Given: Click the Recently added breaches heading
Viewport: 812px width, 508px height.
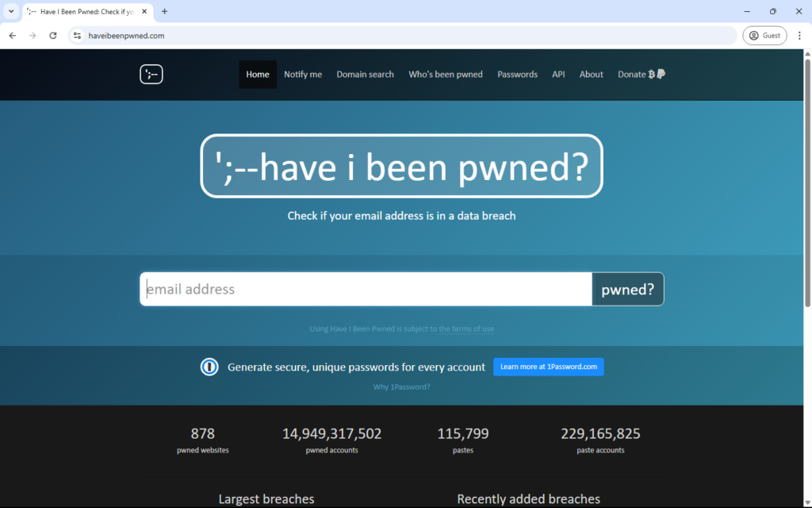Looking at the screenshot, I should coord(529,499).
